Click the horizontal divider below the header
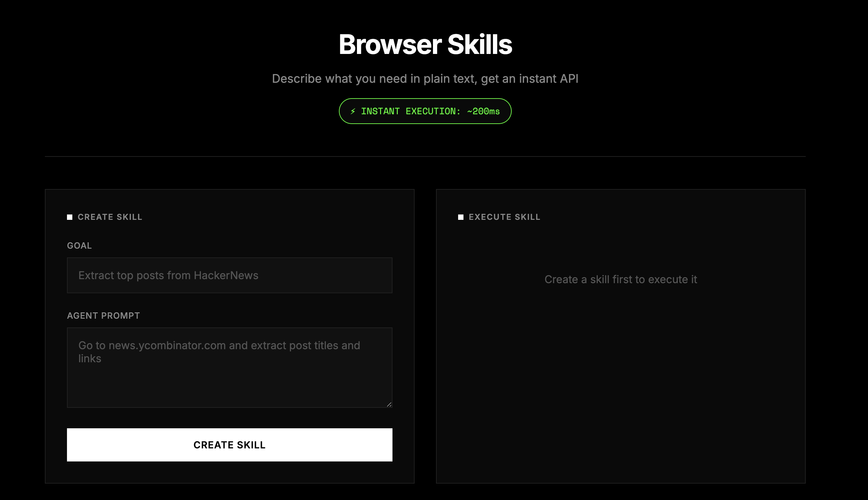The image size is (868, 500). pos(425,157)
